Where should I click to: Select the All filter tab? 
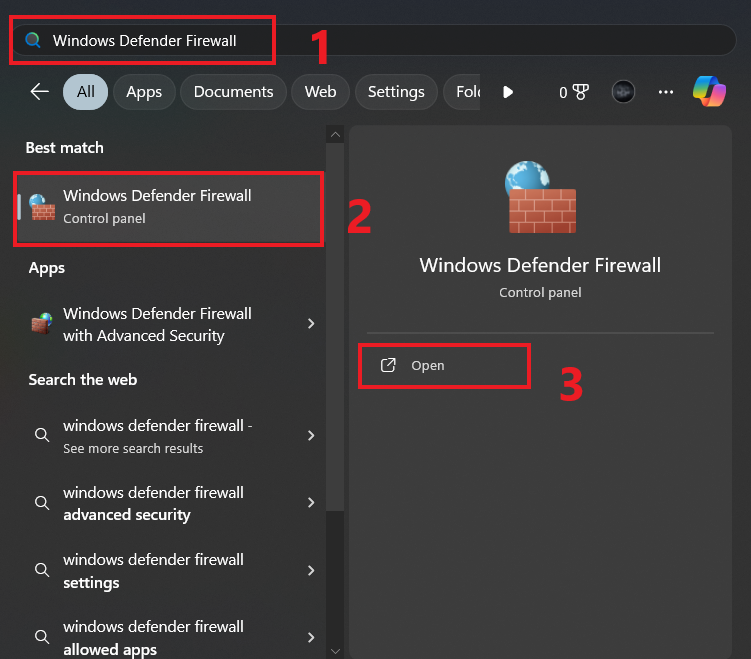[86, 91]
